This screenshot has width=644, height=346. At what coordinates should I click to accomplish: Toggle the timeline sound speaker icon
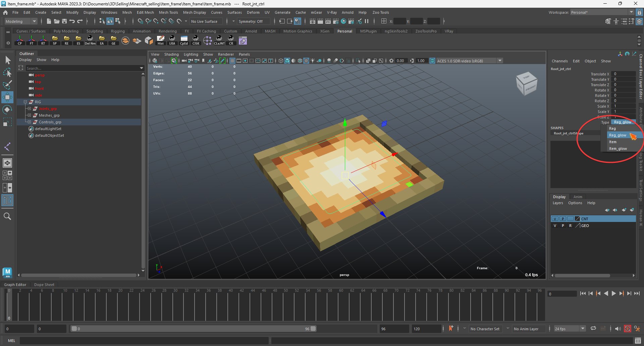618,329
